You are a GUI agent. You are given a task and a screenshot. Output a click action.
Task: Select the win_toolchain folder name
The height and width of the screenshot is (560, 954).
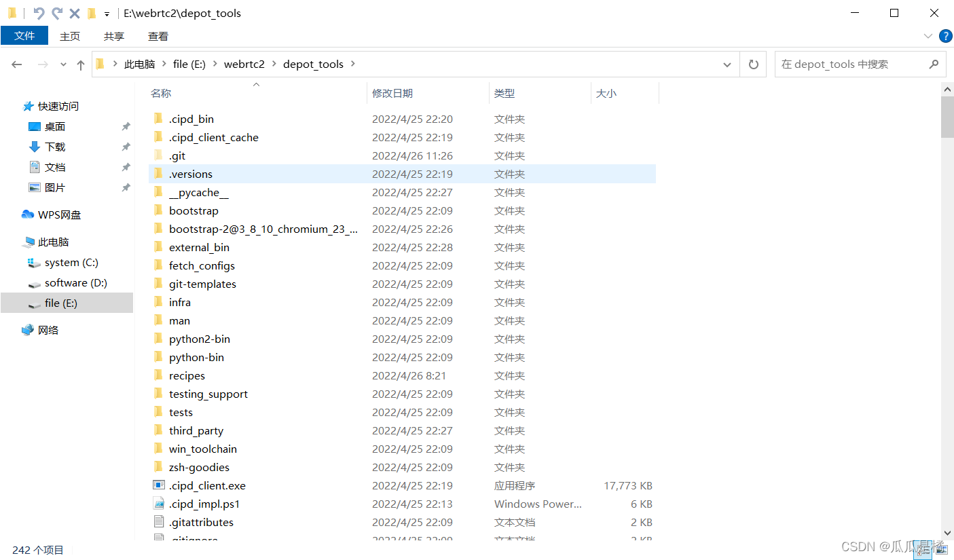click(203, 449)
